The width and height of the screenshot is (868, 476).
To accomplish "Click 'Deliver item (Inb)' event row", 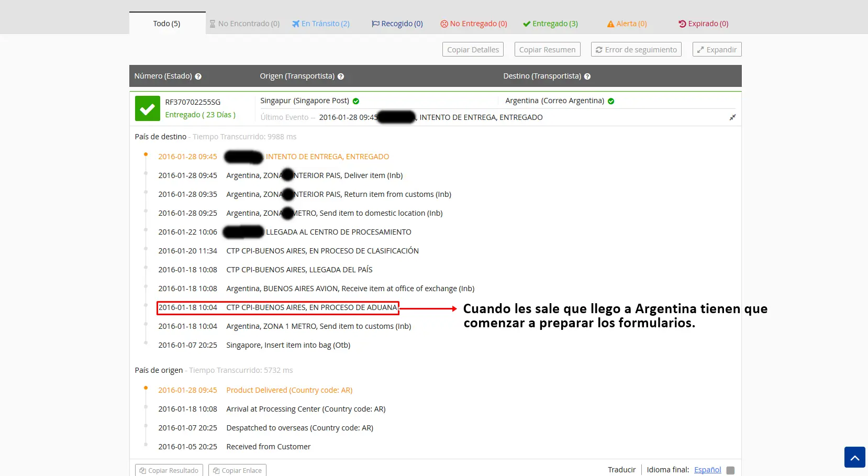I will click(314, 175).
